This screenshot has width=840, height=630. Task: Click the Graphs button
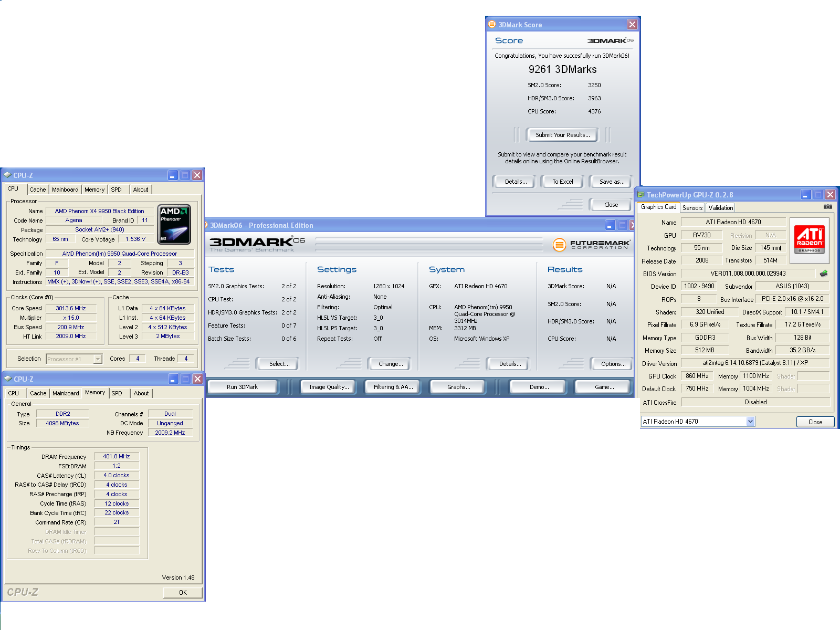click(458, 387)
